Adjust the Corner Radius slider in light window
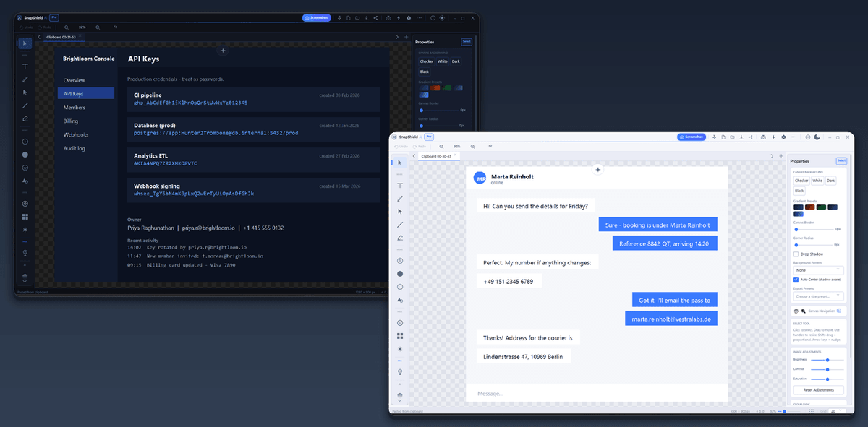 click(x=814, y=245)
